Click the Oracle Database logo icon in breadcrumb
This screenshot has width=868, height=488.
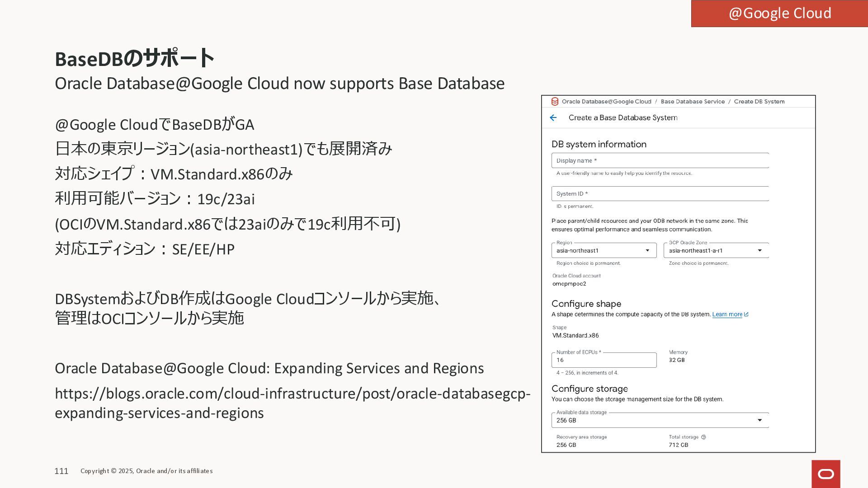coord(555,102)
